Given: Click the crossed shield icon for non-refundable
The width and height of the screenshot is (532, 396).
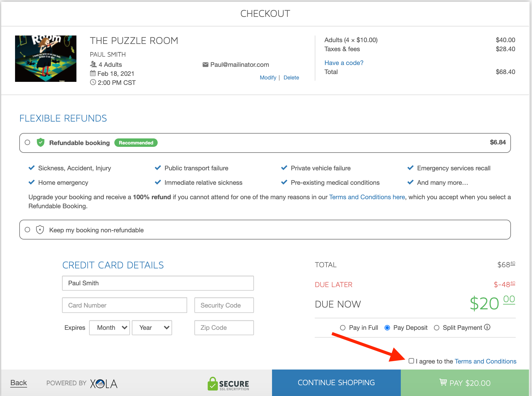Looking at the screenshot, I should coord(40,230).
